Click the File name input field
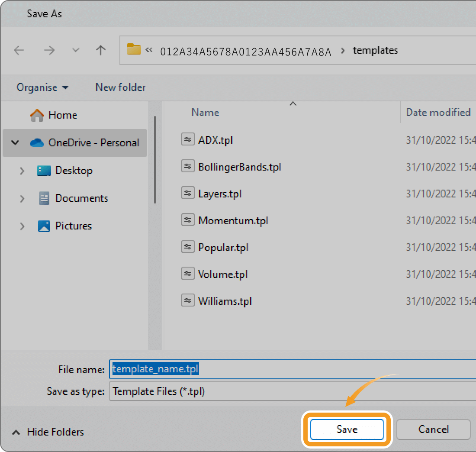476x452 pixels. pos(293,369)
